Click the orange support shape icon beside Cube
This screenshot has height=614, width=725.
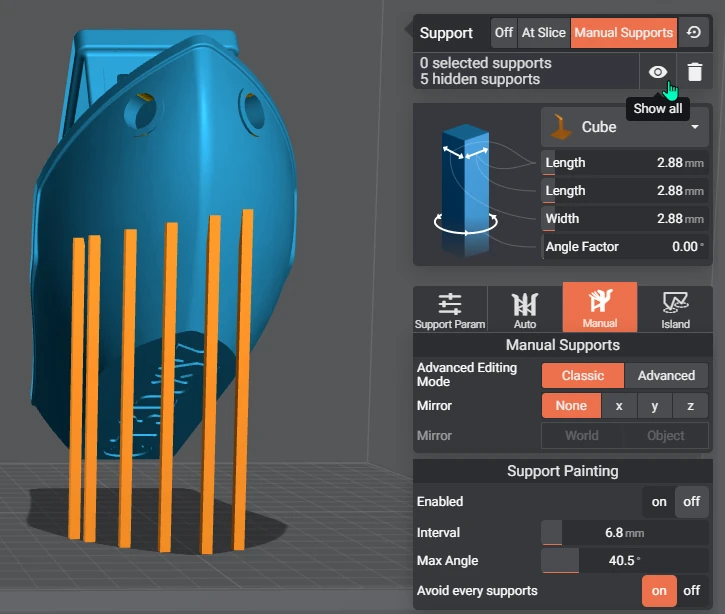coord(560,127)
